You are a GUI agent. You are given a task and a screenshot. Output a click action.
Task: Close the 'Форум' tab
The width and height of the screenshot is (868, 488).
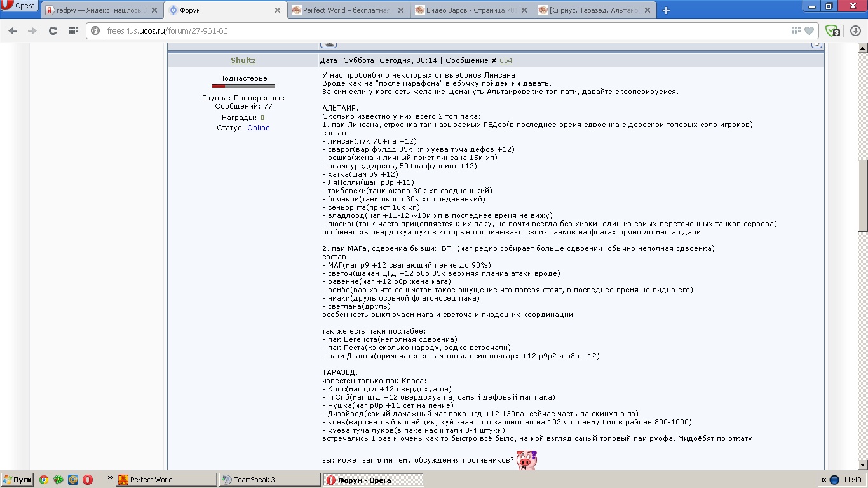coord(278,10)
